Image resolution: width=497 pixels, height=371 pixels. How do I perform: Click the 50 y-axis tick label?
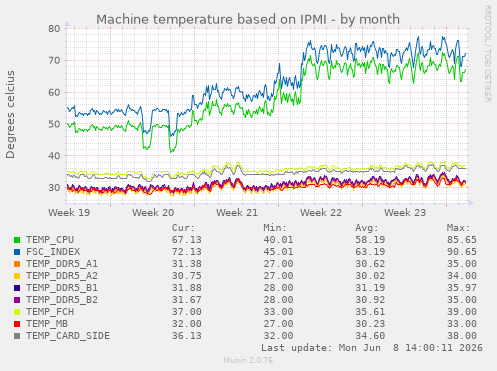pyautogui.click(x=54, y=124)
